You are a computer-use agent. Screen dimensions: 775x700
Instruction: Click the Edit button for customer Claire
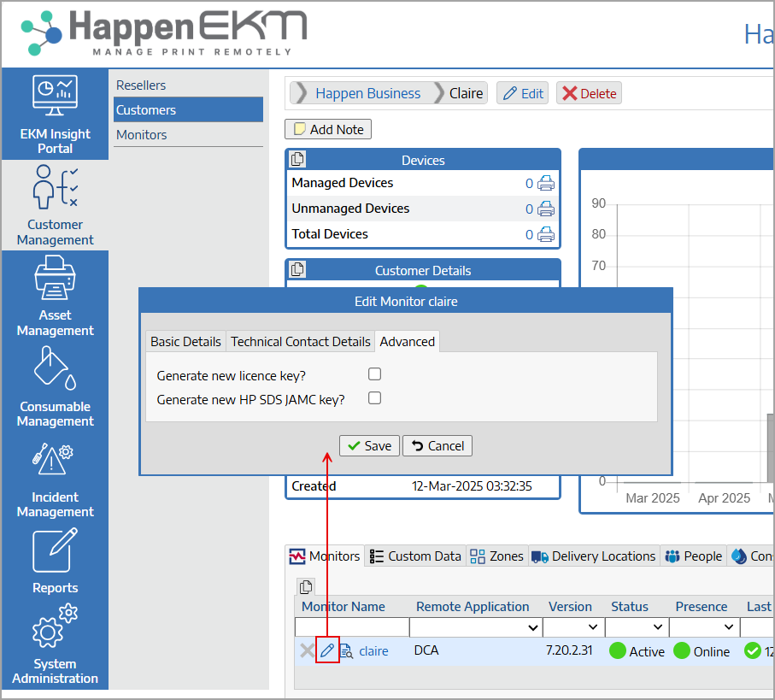(x=523, y=93)
